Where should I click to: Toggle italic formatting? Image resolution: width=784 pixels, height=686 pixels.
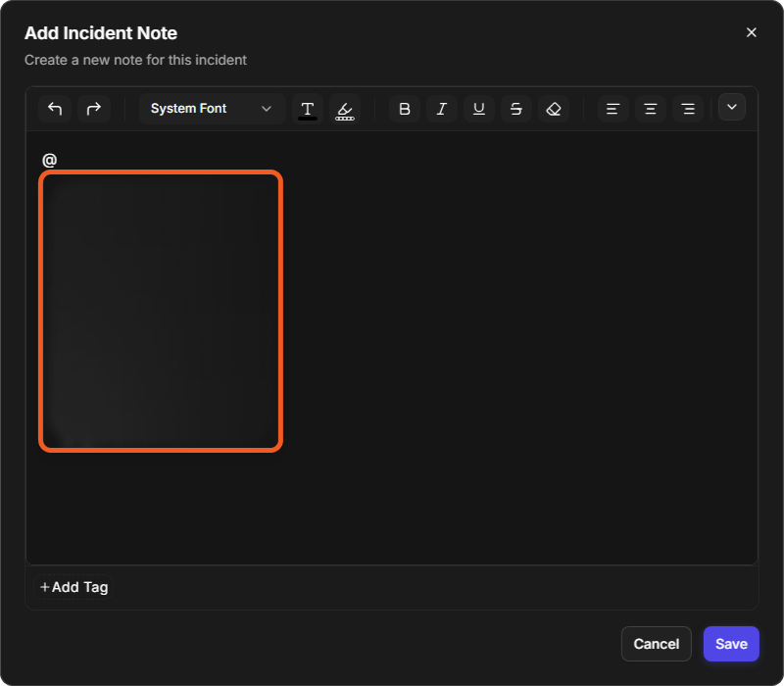tap(442, 109)
